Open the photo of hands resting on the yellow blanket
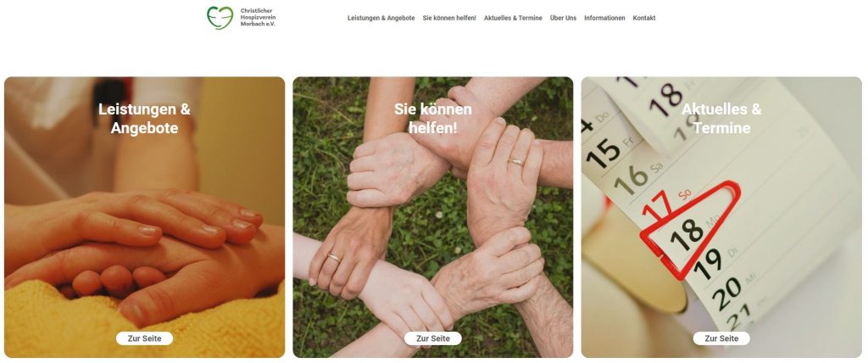Viewport: 868px width, 363px height. (x=144, y=217)
